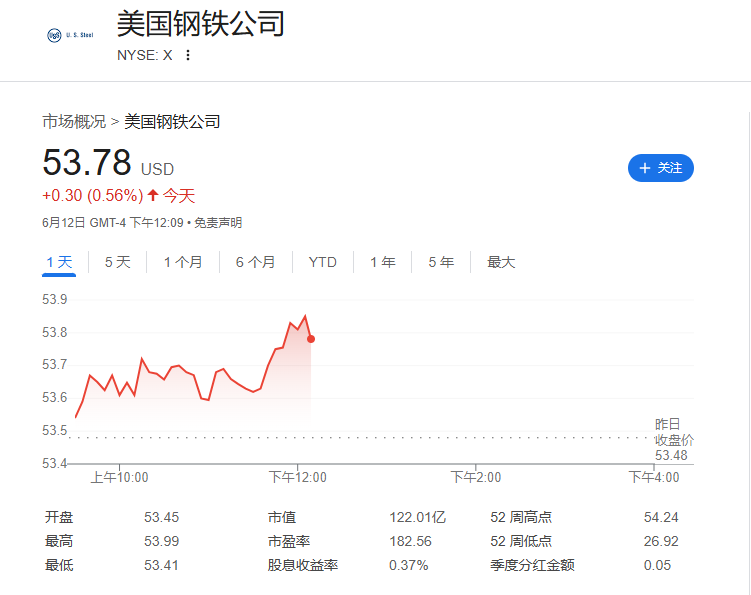Open the 市场概况 breadcrumb link

[74, 122]
